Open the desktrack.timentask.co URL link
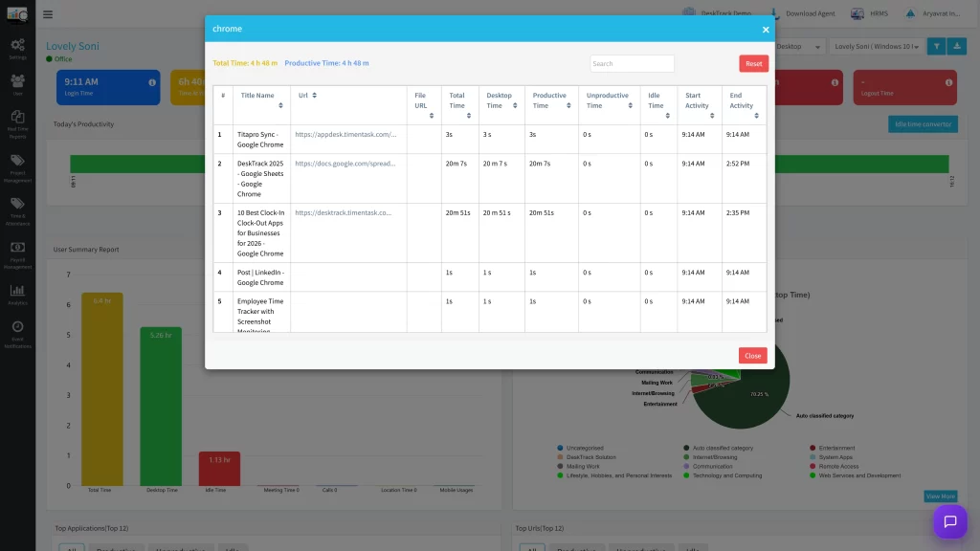This screenshot has height=551, width=980. coord(344,212)
